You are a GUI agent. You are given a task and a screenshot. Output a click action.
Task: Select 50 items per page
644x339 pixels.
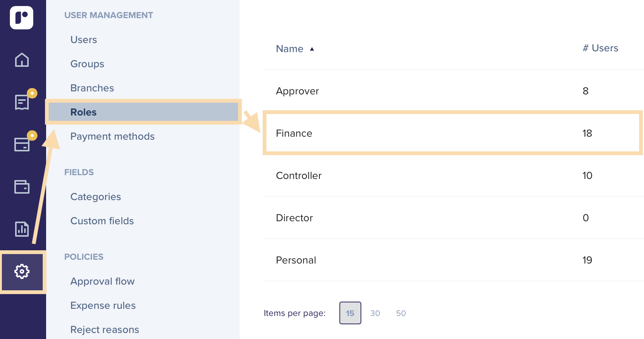(x=401, y=313)
